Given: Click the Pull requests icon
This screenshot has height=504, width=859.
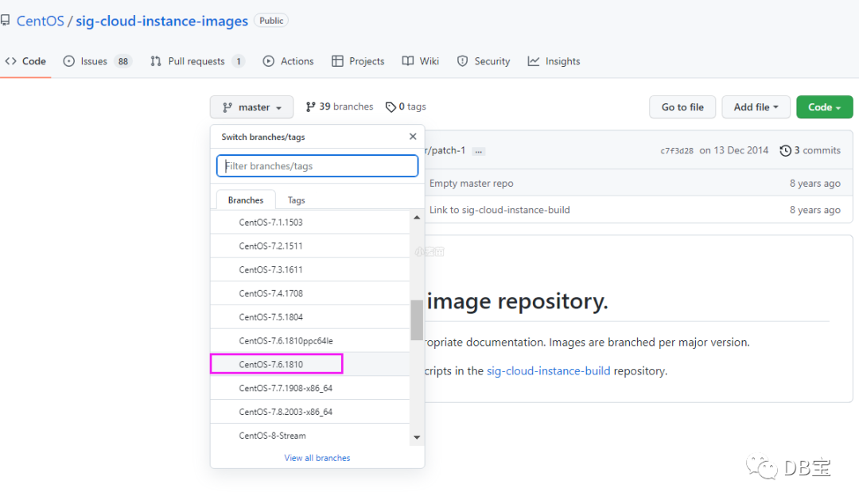Looking at the screenshot, I should click(156, 61).
